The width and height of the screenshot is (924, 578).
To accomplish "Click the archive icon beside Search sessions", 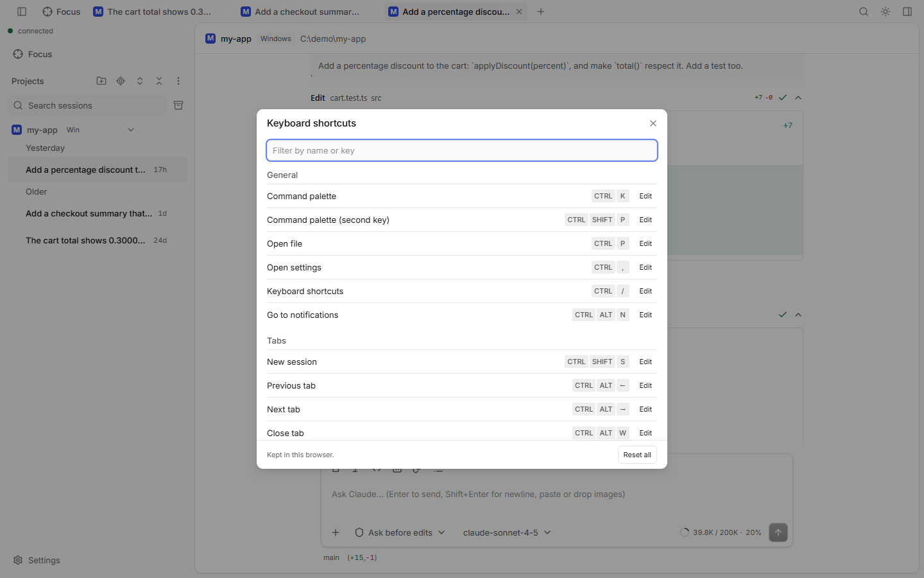I will pos(178,105).
